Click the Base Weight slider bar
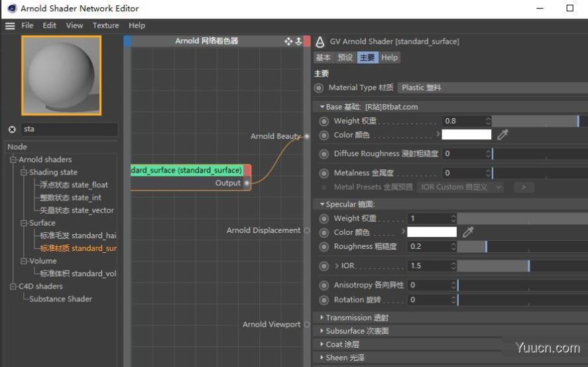This screenshot has height=367, width=588. click(540, 121)
